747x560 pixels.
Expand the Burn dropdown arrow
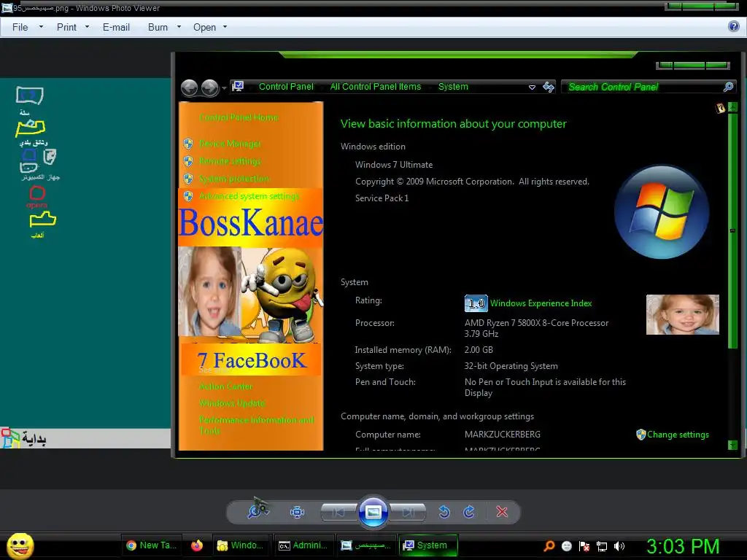(x=179, y=27)
